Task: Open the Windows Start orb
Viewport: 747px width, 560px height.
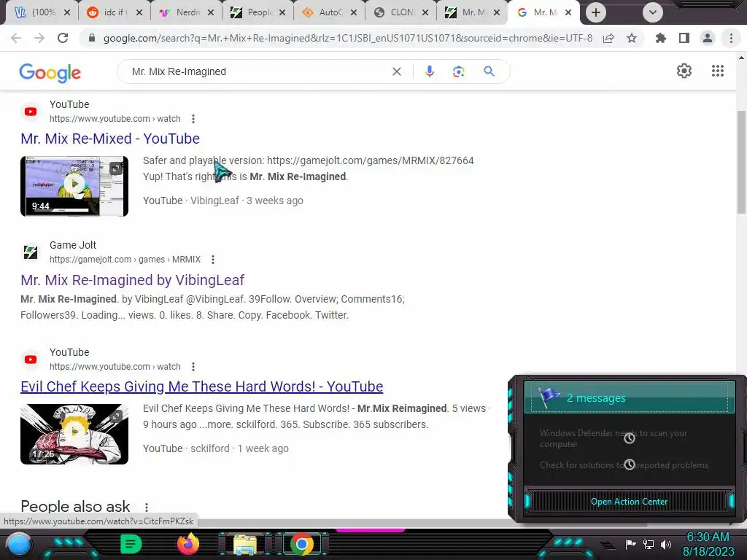Action: click(x=20, y=545)
